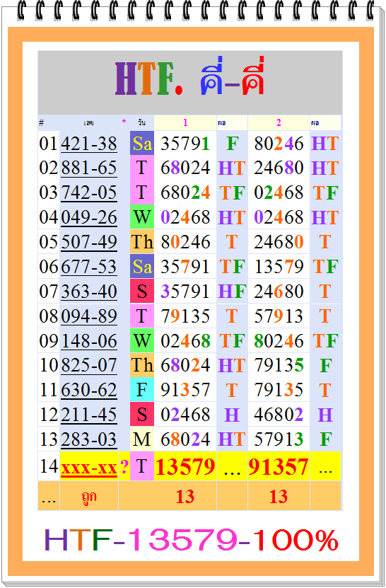Click the magenta asterisk in the header row
This screenshot has width=386, height=588.
(124, 122)
